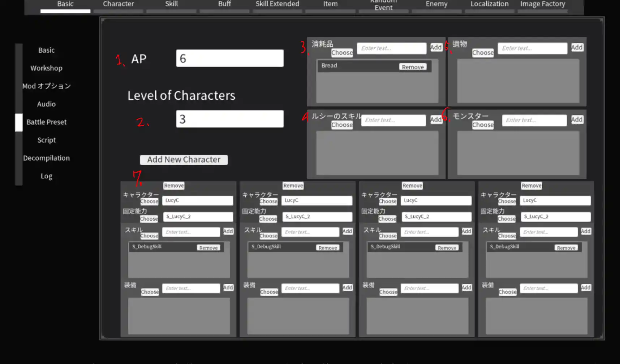
Task: Open the Skill tab
Action: tap(171, 4)
